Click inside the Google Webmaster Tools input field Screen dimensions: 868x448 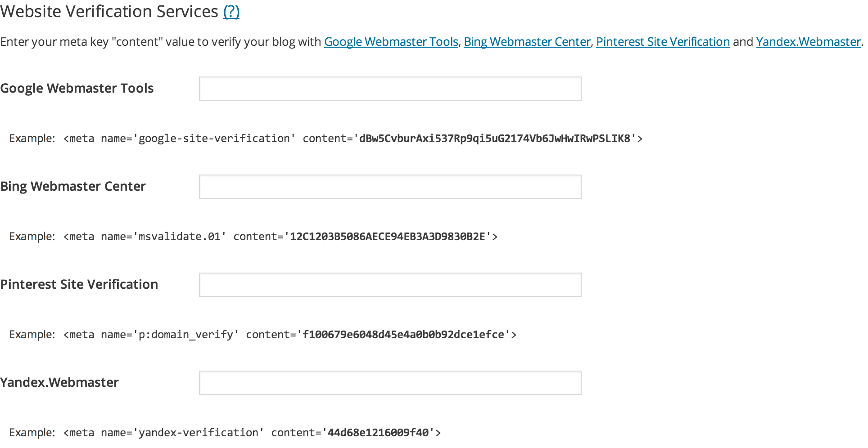pyautogui.click(x=390, y=89)
